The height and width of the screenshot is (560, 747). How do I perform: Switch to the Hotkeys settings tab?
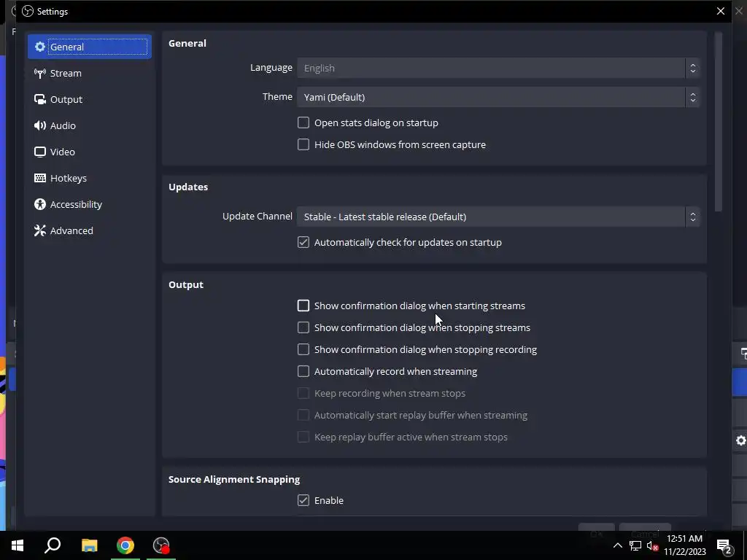[90, 178]
